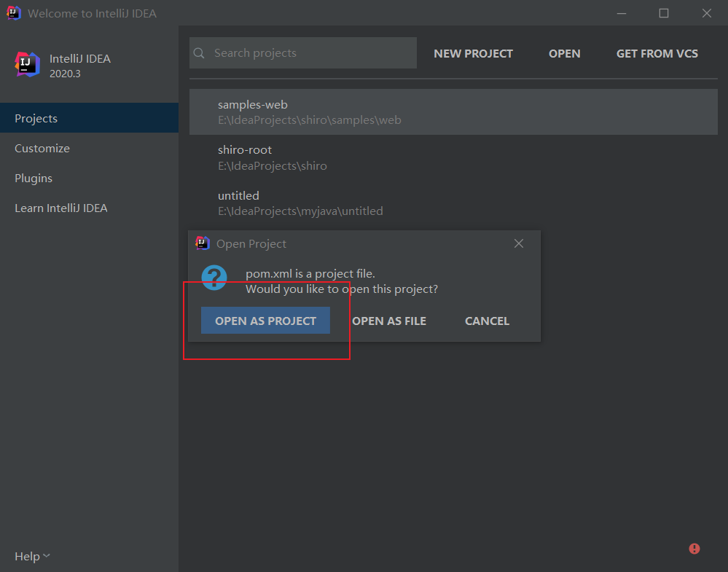Choose GET FROM VCS
Viewport: 728px width, 572px height.
tap(657, 53)
